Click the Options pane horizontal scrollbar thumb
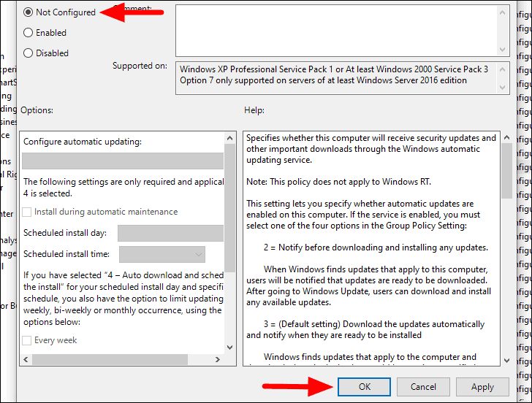The height and width of the screenshot is (403, 532). point(110,359)
